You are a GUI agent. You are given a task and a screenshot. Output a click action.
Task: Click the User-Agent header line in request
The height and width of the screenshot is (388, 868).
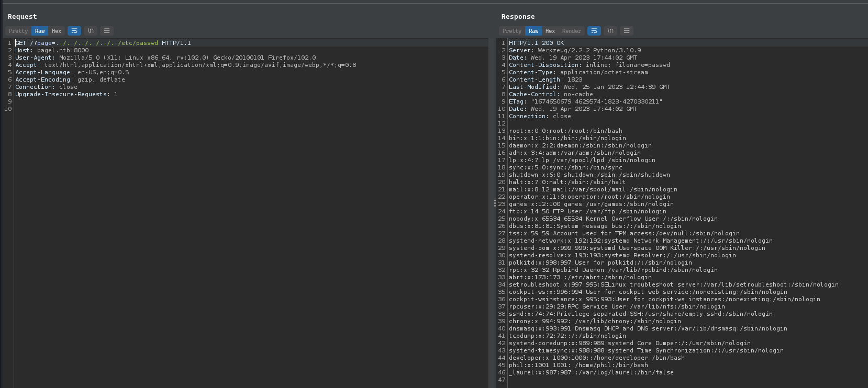(x=165, y=58)
